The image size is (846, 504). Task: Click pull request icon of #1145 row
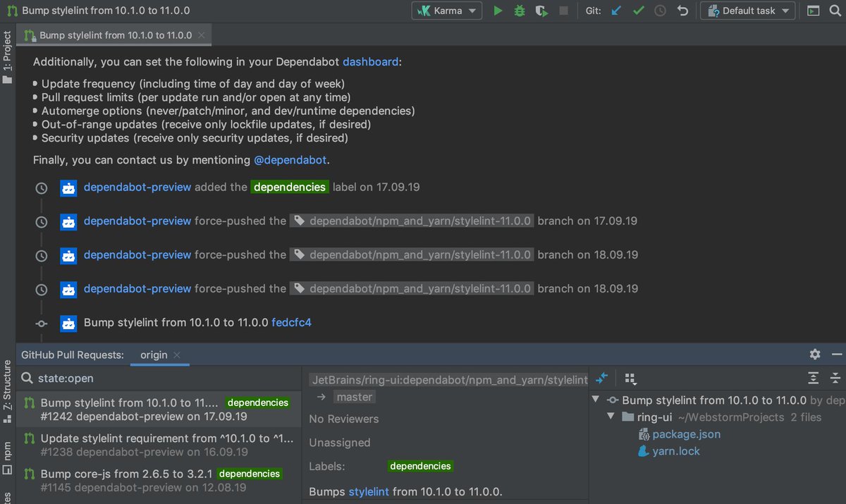(29, 474)
